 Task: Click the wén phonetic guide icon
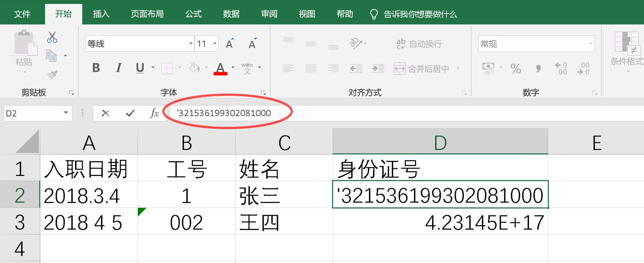click(x=247, y=68)
